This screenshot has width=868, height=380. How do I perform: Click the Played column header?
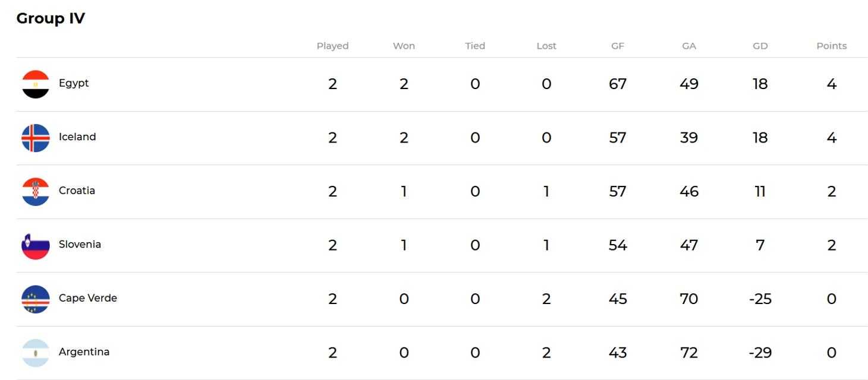click(x=332, y=46)
